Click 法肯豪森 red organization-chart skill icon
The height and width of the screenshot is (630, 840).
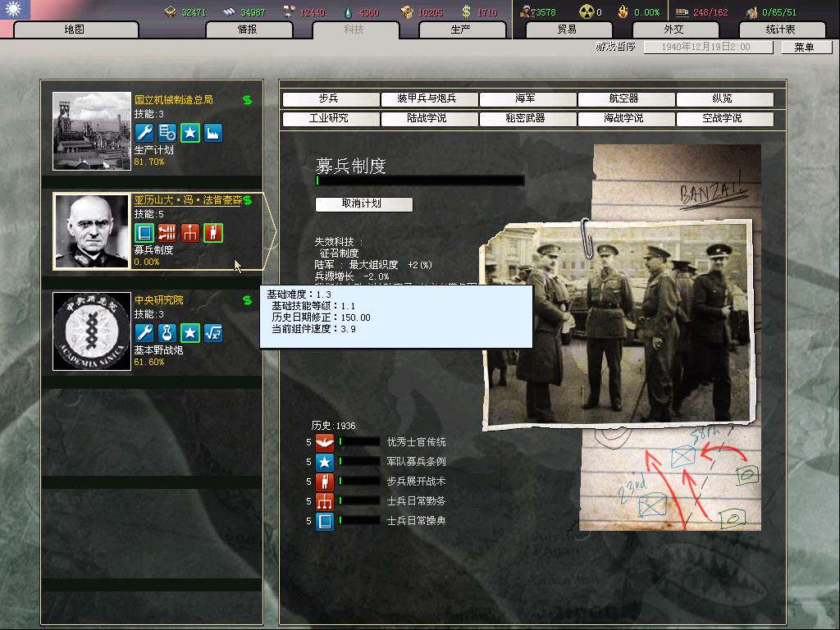190,233
